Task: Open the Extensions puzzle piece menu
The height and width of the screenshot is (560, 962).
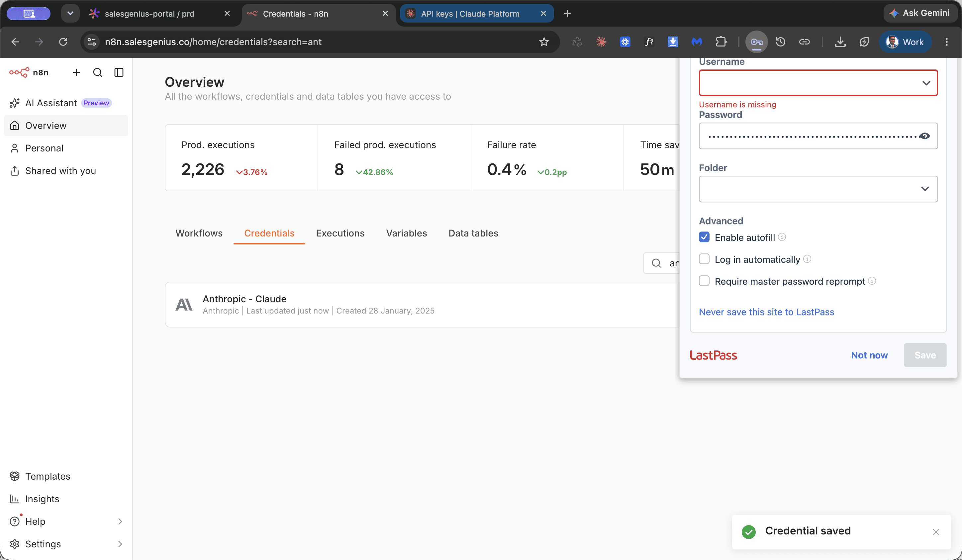Action: (x=721, y=42)
